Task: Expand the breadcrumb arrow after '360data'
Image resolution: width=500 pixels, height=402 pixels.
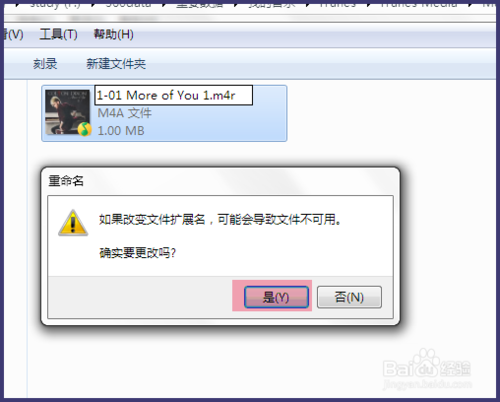Action: point(163,5)
